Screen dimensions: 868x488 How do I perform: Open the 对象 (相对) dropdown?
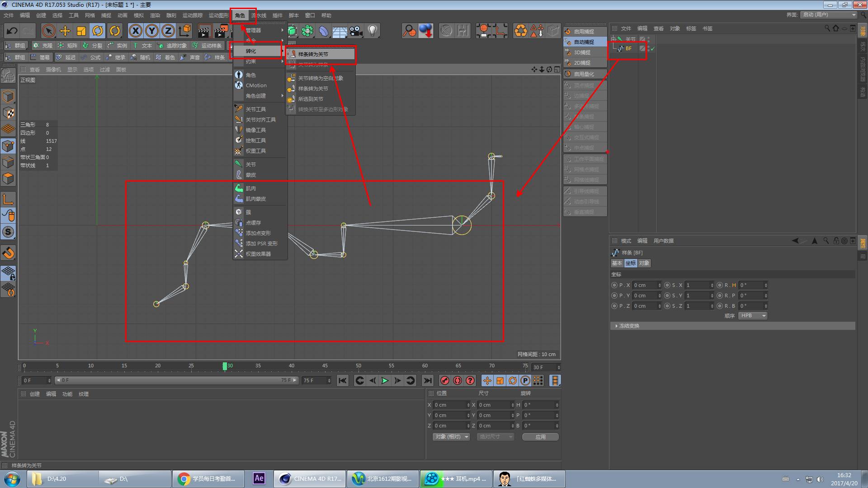451,436
